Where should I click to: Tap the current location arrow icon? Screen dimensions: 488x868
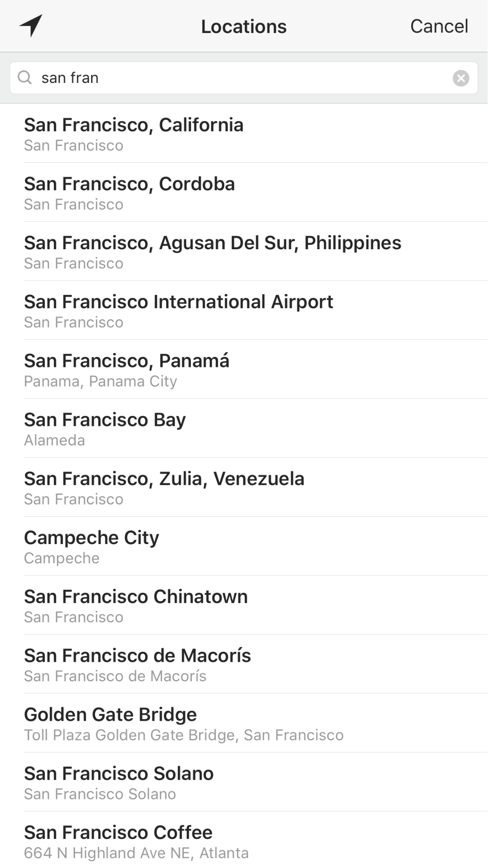(31, 26)
